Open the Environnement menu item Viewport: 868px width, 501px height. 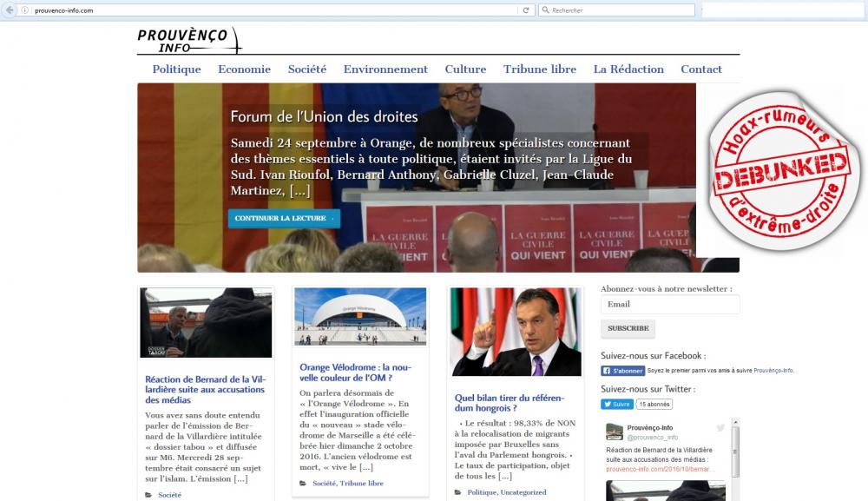385,69
